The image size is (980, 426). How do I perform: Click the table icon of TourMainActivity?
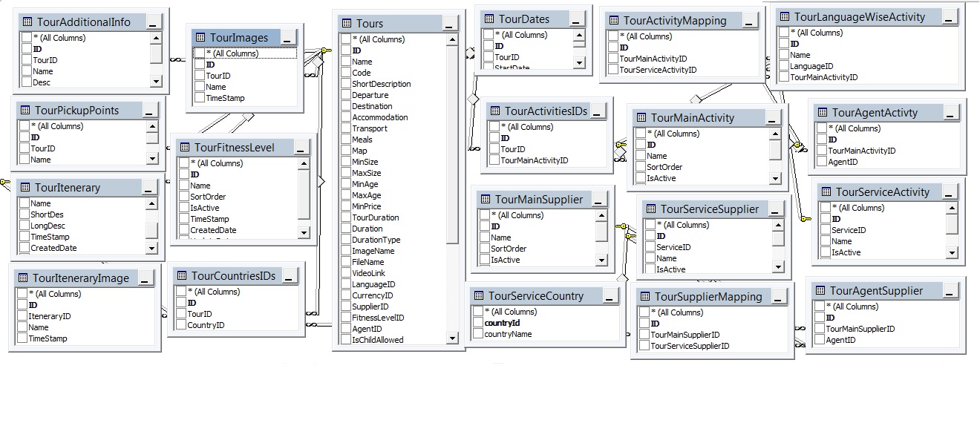point(641,118)
